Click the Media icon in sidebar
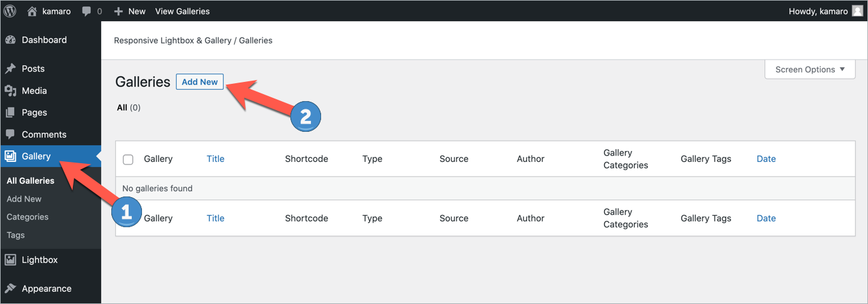The height and width of the screenshot is (304, 868). [10, 91]
